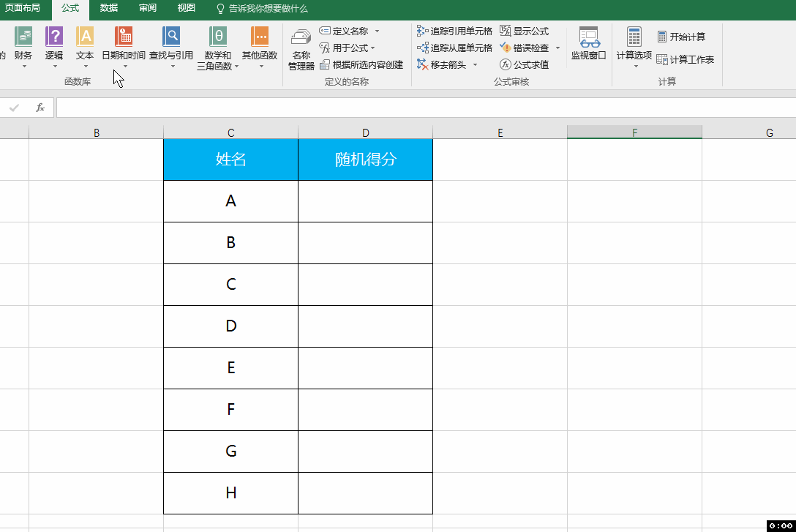
Task: Open the 文本 (Text) functions icon
Action: pyautogui.click(x=85, y=37)
